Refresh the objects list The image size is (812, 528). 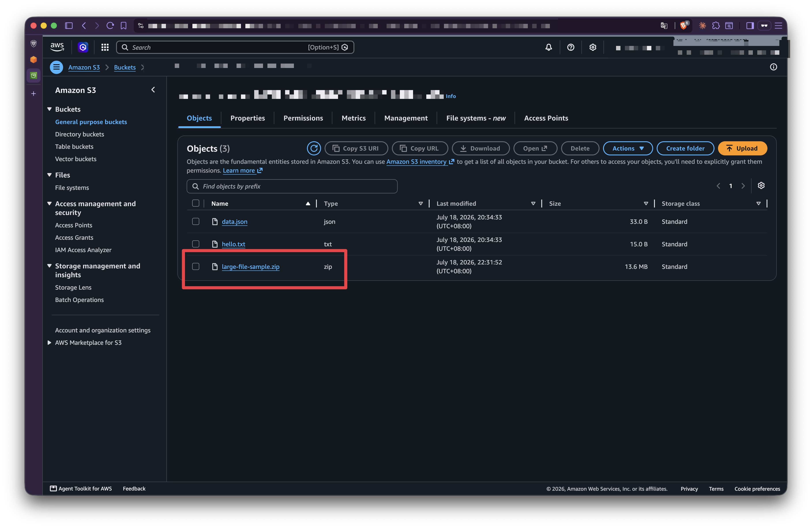[x=314, y=149]
